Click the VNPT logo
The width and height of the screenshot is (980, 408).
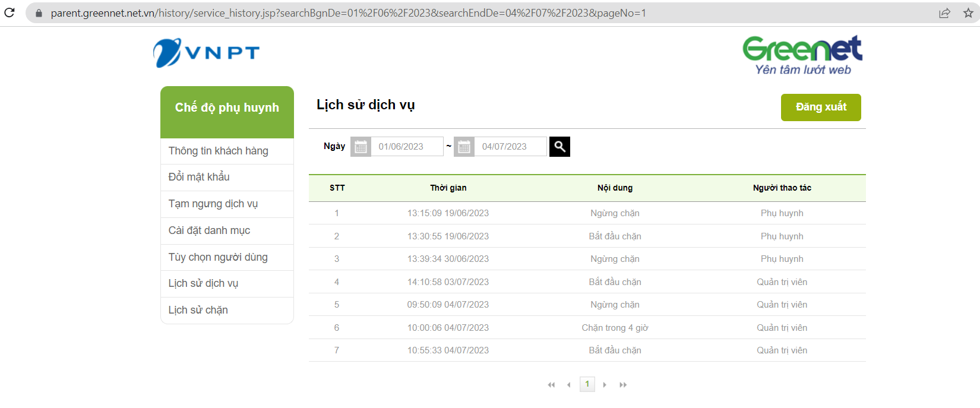coord(206,53)
